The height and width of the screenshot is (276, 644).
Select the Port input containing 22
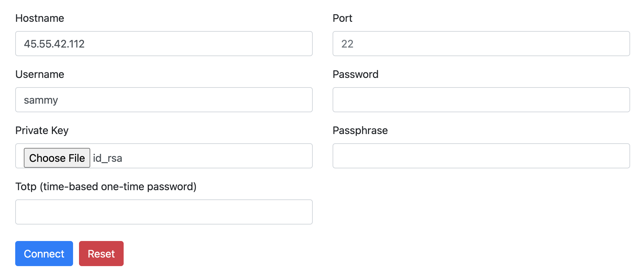coord(481,44)
